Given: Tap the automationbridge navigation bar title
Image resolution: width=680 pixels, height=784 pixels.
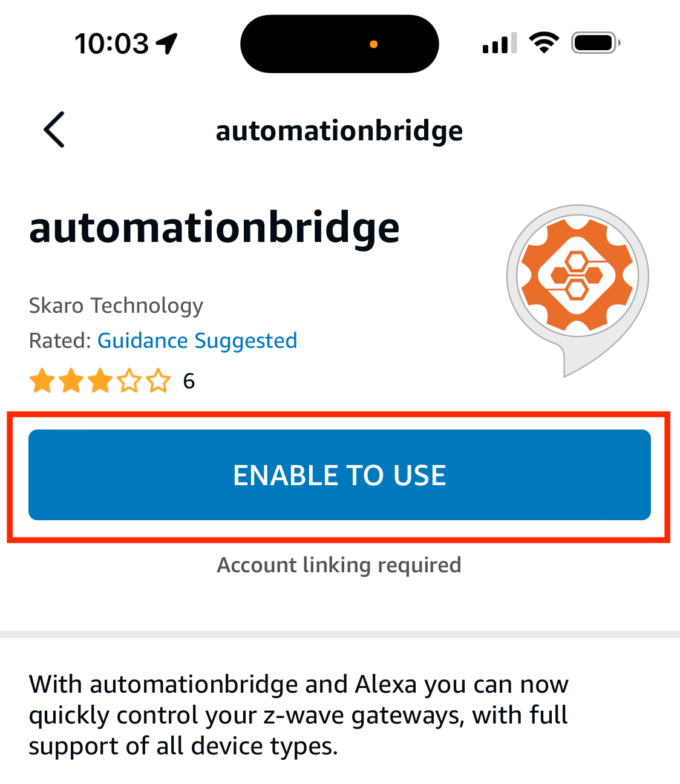Looking at the screenshot, I should (339, 131).
